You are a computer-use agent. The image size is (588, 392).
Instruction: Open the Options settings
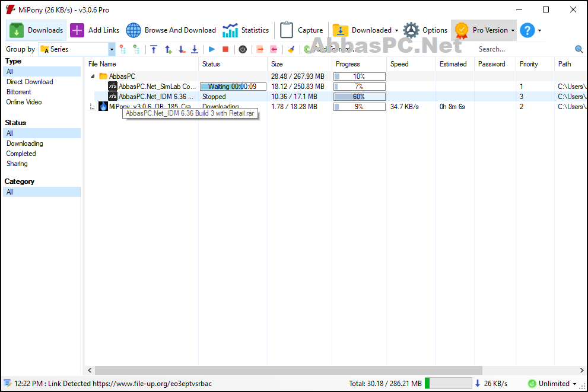point(425,30)
